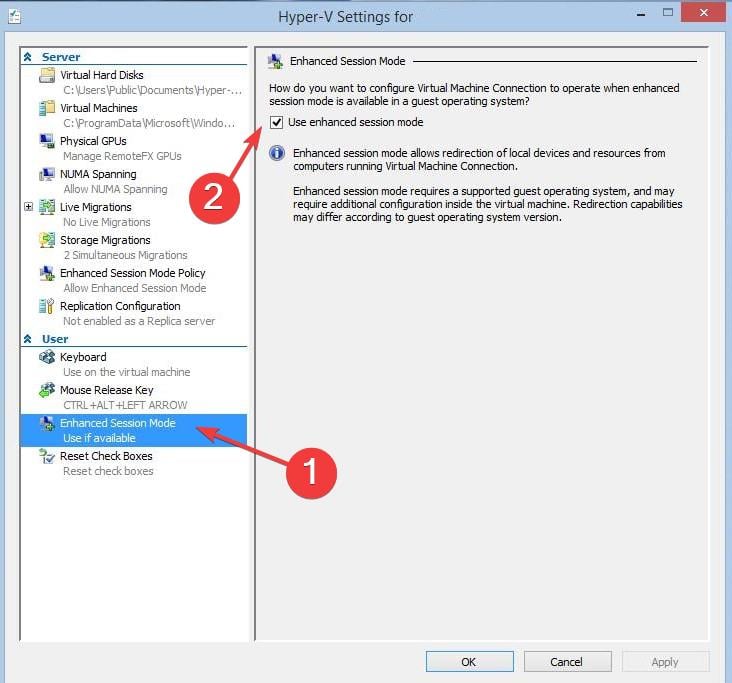This screenshot has width=732, height=683.
Task: Collapse the Server section chevron
Action: point(28,57)
